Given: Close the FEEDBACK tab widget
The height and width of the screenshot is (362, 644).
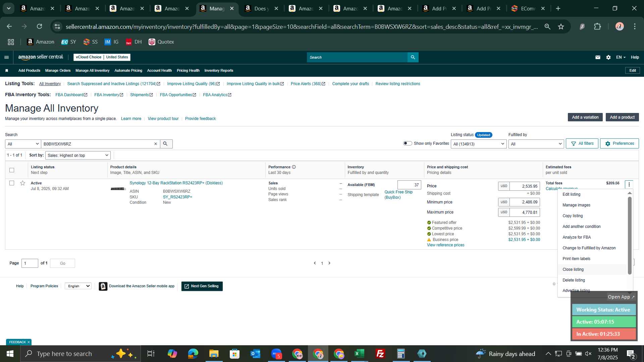Looking at the screenshot, I should click(x=29, y=342).
